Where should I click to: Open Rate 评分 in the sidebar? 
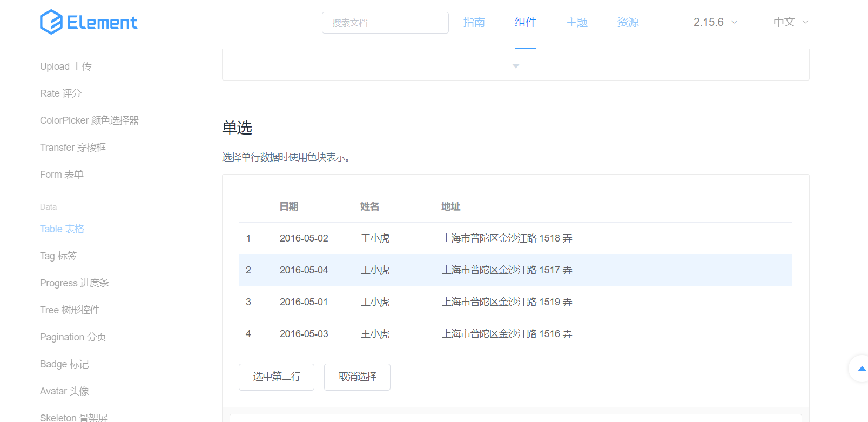point(60,93)
